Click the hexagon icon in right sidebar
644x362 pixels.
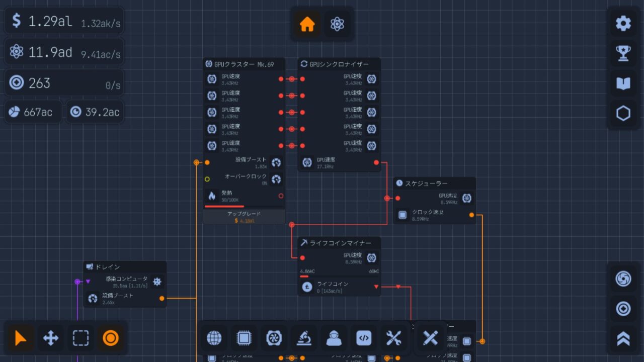tap(623, 114)
